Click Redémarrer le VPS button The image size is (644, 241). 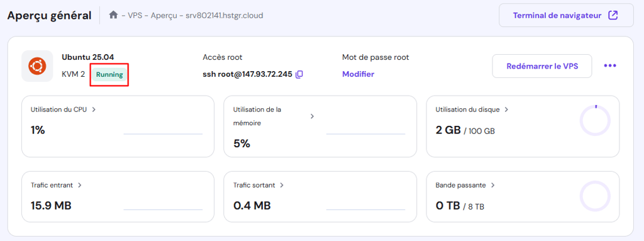tap(542, 66)
